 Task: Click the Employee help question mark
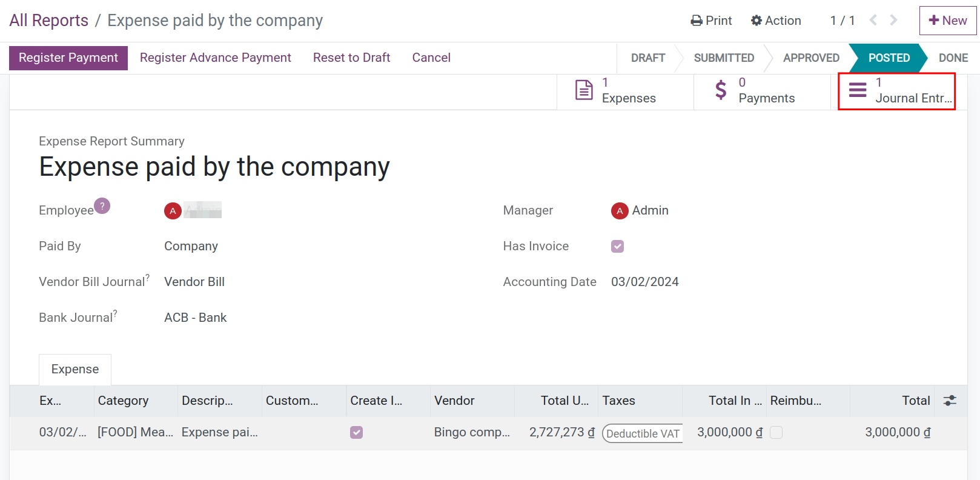(102, 206)
